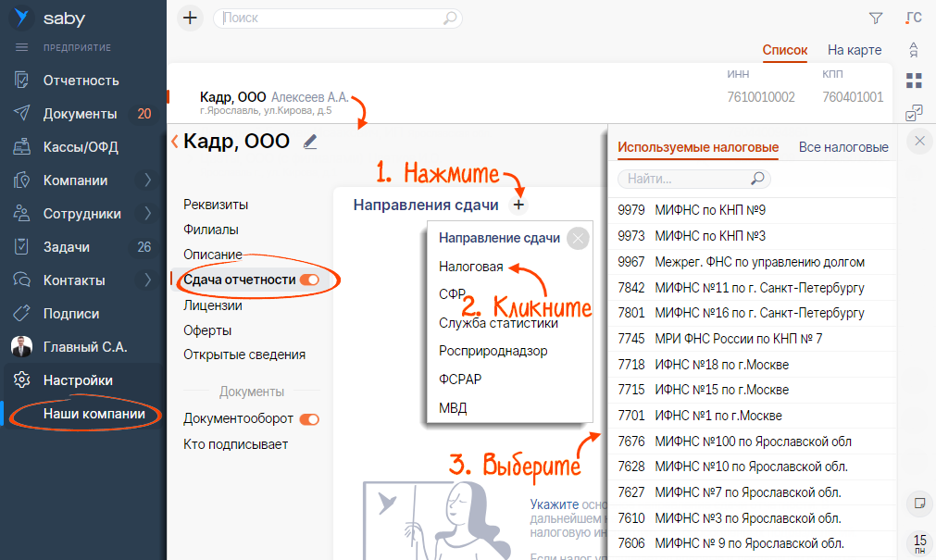This screenshot has height=560, width=936.
Task: Expand the Сотрудники submenu chevron
Action: tap(147, 213)
